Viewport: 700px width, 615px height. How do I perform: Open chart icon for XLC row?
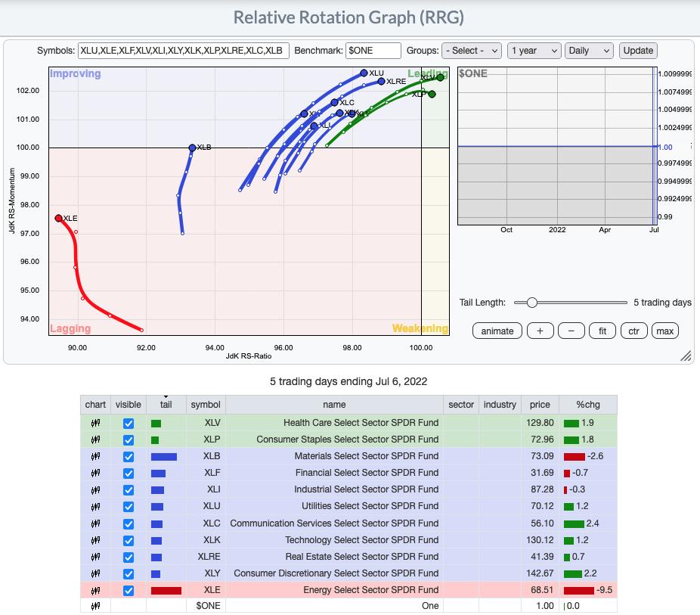pos(95,523)
